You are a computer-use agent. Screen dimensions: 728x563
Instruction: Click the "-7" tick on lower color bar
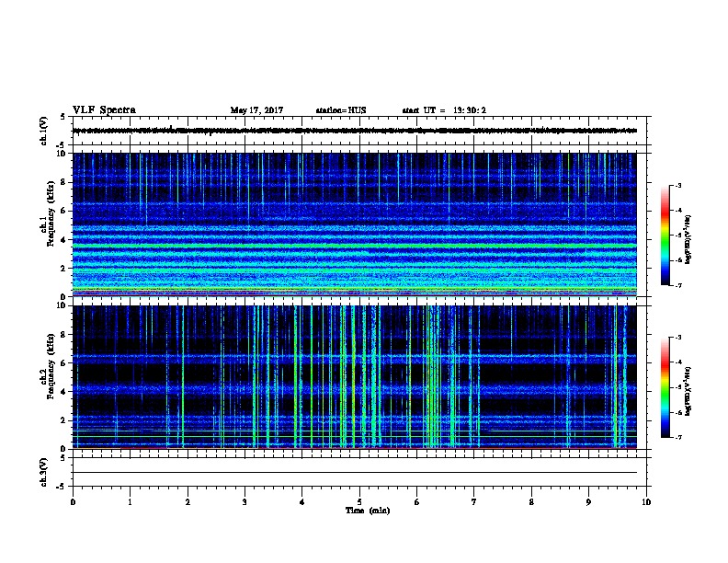coord(677,438)
